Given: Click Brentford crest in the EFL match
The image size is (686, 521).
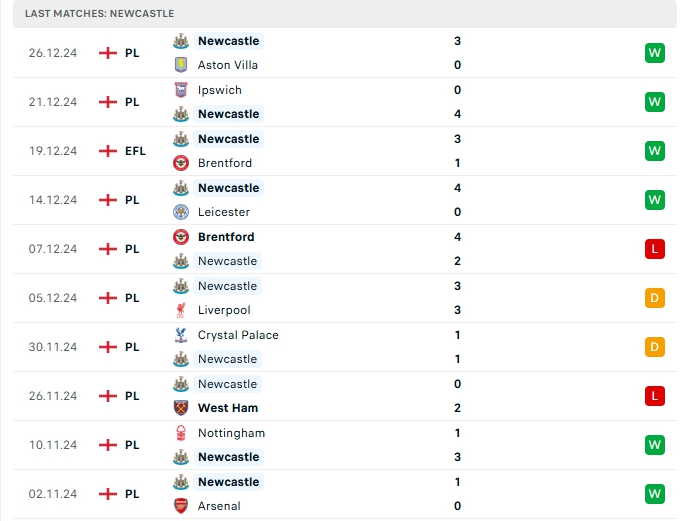Looking at the screenshot, I should pyautogui.click(x=181, y=163).
